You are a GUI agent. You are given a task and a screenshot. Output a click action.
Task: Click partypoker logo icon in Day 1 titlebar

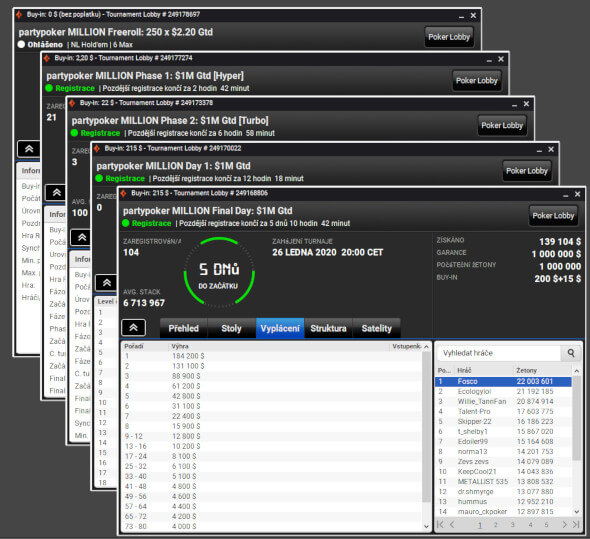(x=97, y=149)
